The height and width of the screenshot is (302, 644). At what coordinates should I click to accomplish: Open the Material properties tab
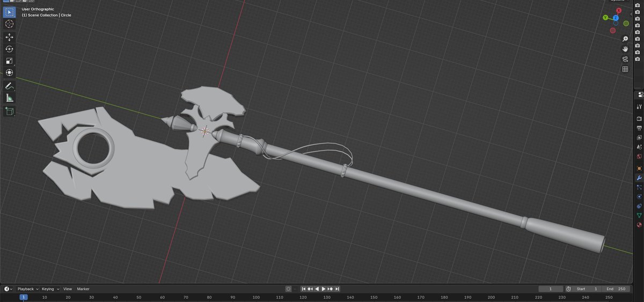click(639, 225)
